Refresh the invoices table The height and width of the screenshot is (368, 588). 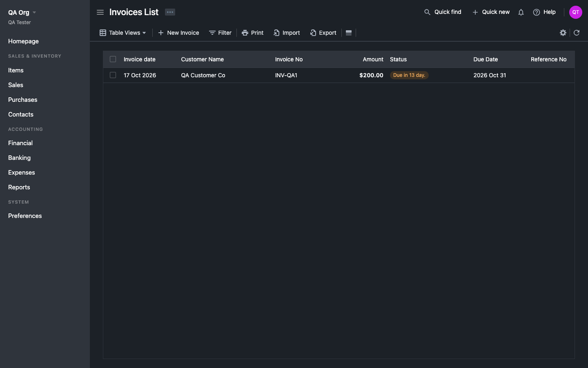[577, 33]
